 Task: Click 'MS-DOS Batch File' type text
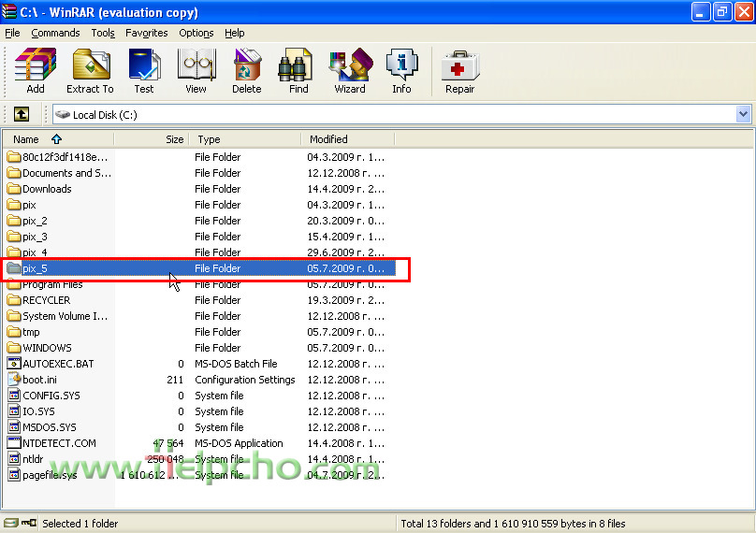pyautogui.click(x=236, y=364)
